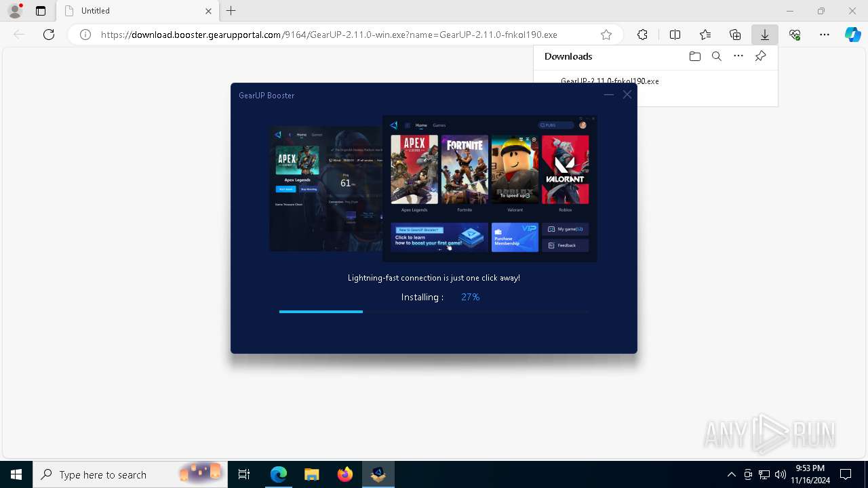Select the Untitled browser tab
Screen dimensions: 868x488
(139, 11)
